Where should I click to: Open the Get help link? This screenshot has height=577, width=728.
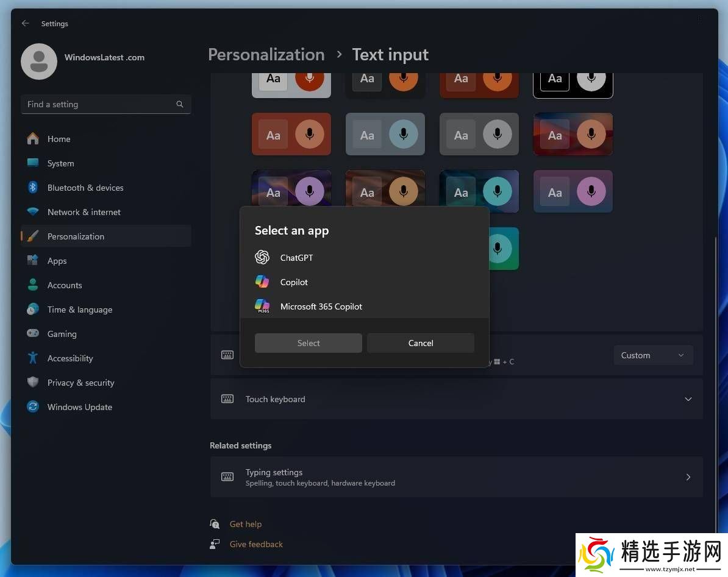click(246, 524)
